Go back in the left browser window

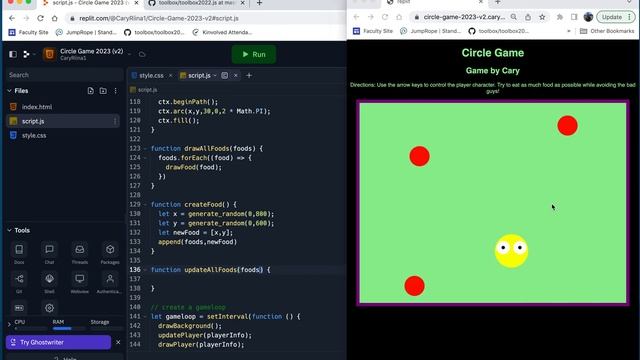point(11,18)
